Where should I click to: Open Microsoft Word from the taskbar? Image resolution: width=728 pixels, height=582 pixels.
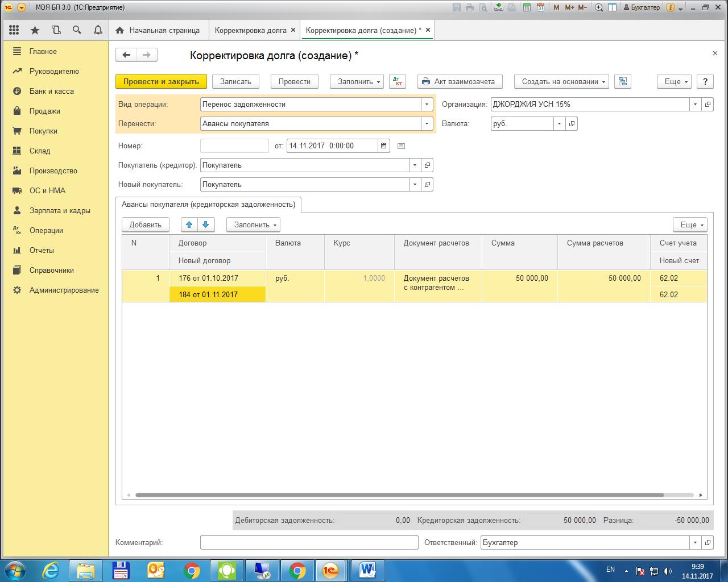367,569
